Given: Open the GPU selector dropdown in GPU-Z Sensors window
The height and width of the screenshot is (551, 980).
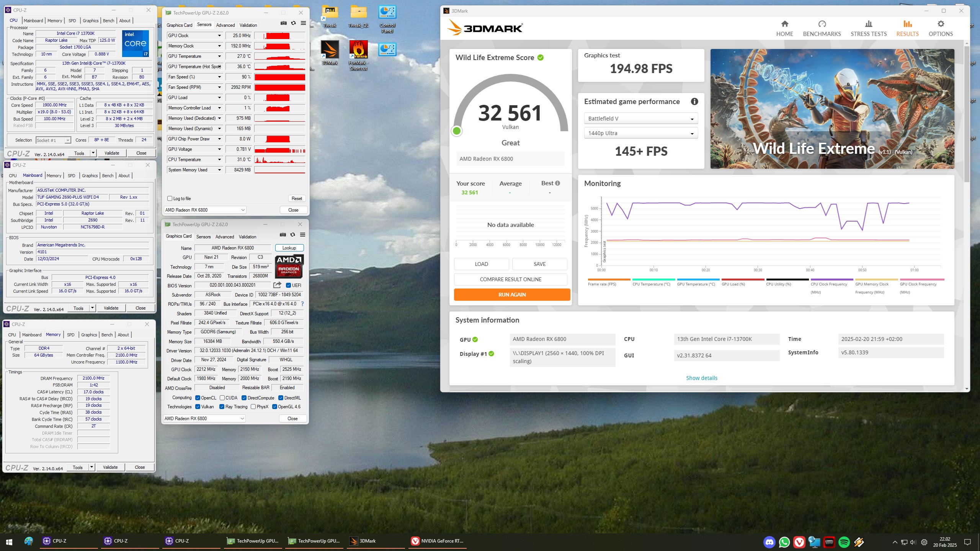Looking at the screenshot, I should [205, 210].
